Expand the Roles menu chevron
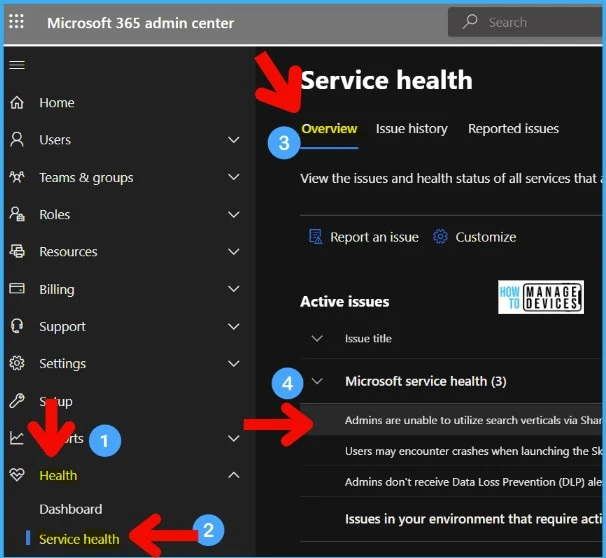Viewport: 606px width, 558px height. tap(233, 214)
